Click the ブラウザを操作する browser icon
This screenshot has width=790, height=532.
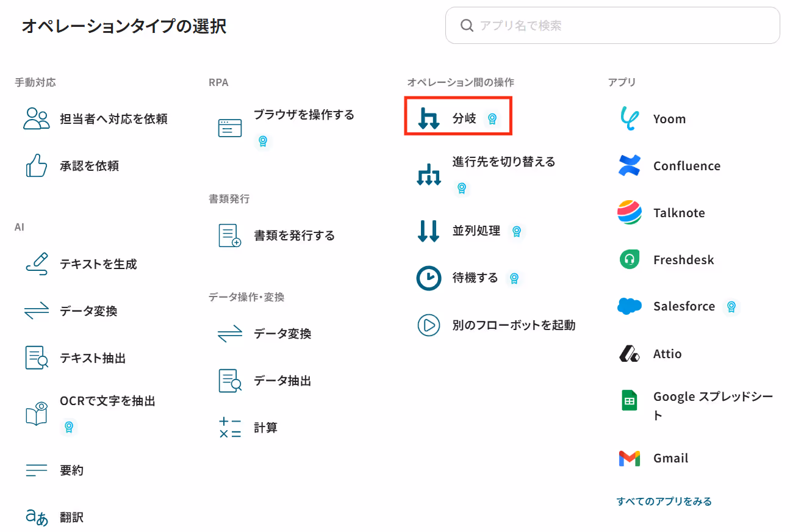click(x=230, y=128)
